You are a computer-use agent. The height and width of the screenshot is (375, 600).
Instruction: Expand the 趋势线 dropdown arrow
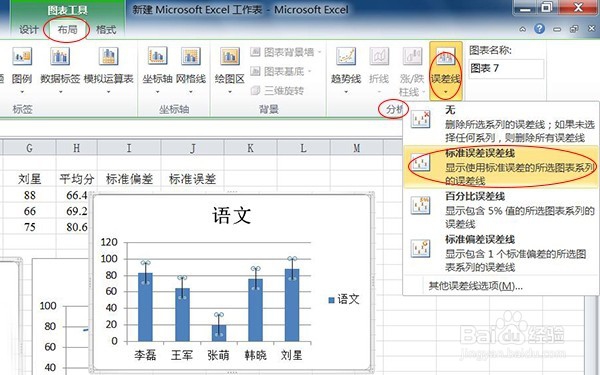pyautogui.click(x=346, y=92)
